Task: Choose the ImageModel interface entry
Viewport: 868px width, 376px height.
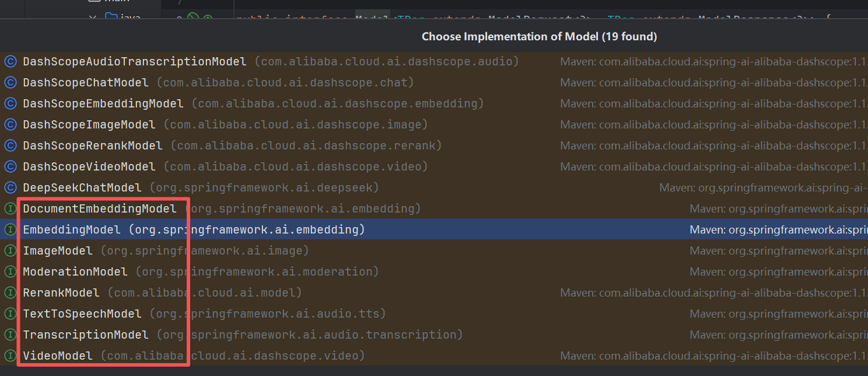Action: (58, 250)
